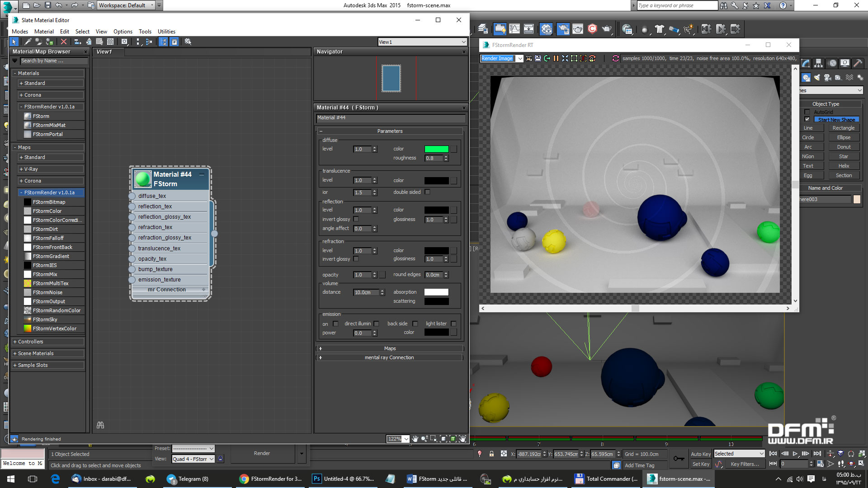Click Select by Material icon

click(188, 42)
